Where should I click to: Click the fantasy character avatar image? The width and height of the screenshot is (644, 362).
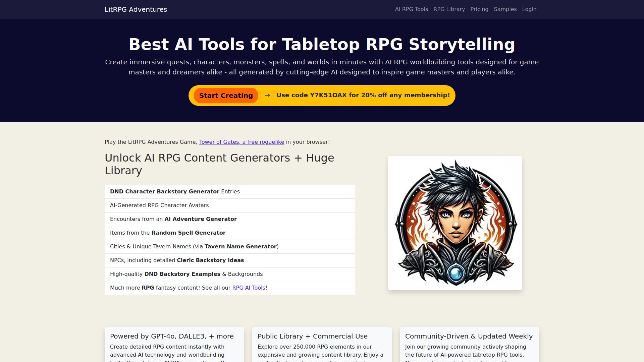coord(455,223)
